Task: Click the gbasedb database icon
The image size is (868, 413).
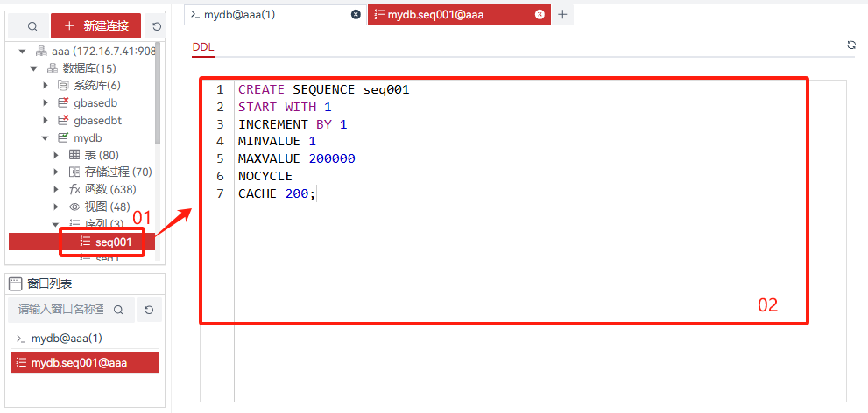Action: click(63, 103)
